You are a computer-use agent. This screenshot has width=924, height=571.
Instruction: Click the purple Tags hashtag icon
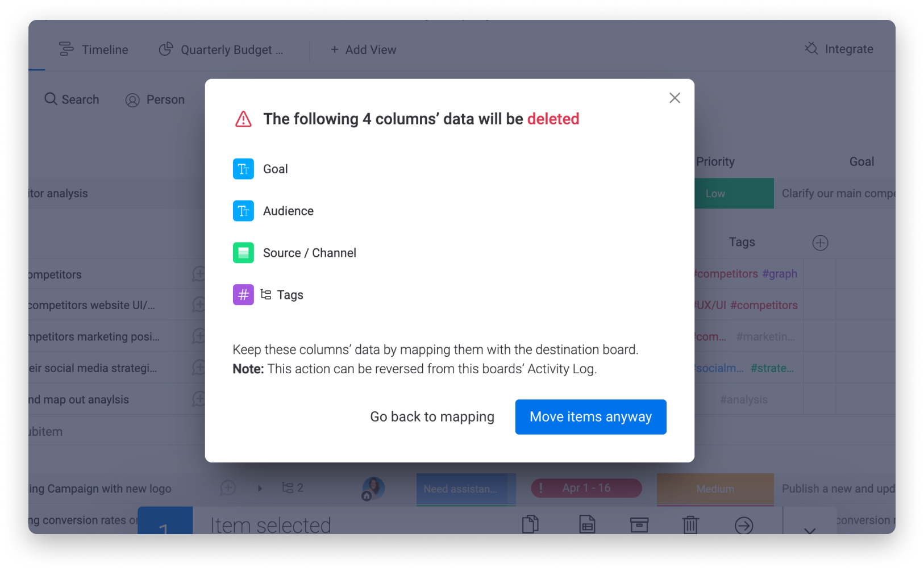click(x=243, y=295)
